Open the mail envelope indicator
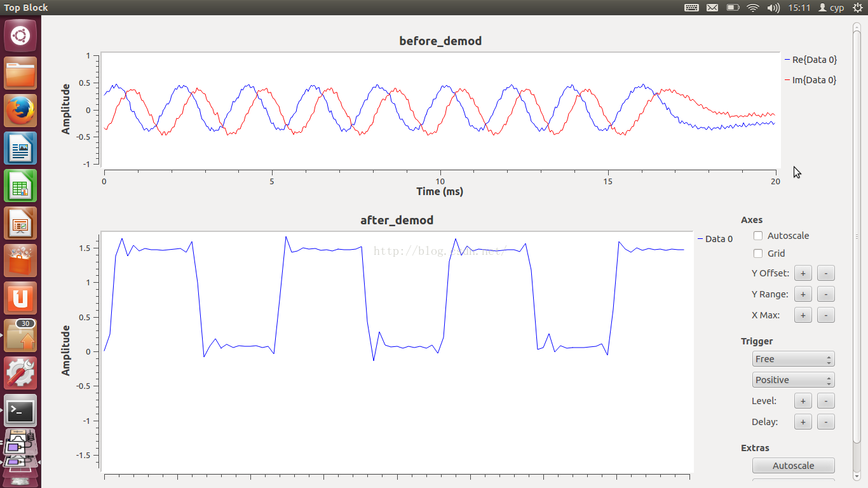 (712, 8)
